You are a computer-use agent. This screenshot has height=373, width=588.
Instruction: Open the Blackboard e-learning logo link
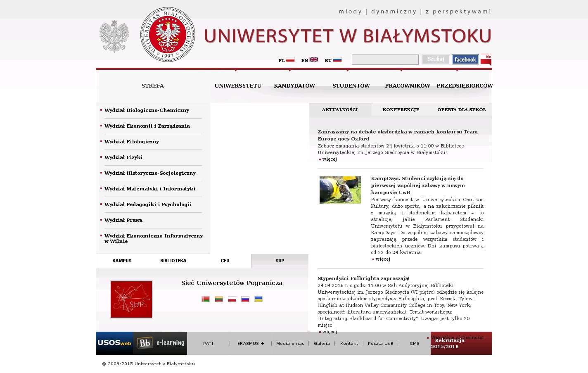pos(160,343)
